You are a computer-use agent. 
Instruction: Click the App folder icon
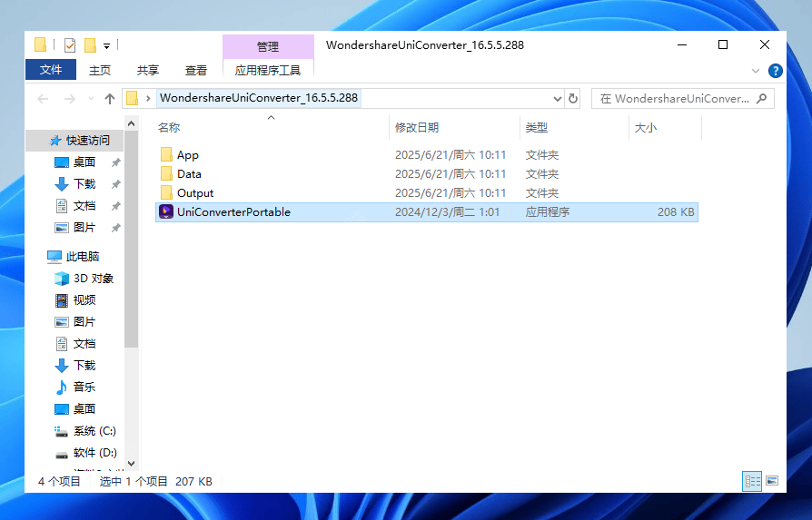[166, 154]
